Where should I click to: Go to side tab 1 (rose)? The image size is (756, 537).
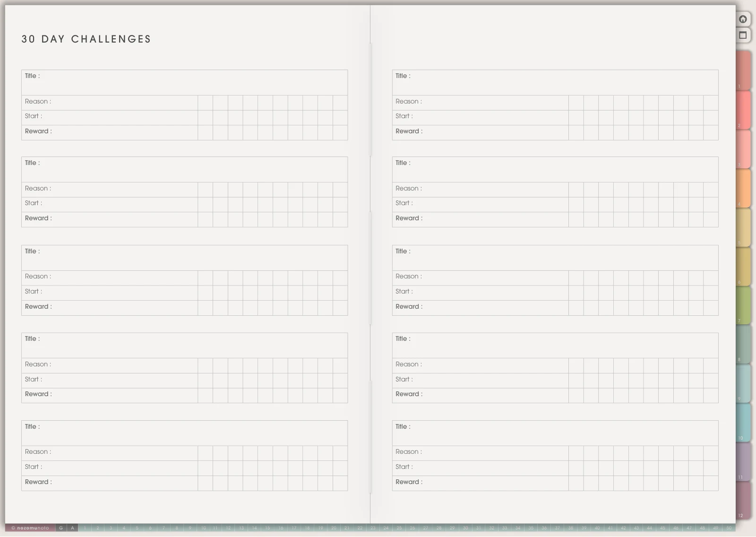(x=743, y=70)
